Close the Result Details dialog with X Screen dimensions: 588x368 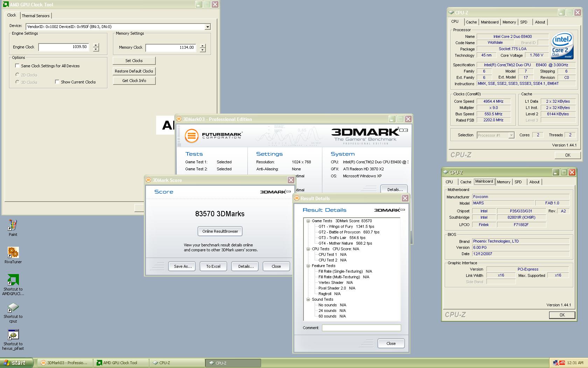(x=405, y=198)
